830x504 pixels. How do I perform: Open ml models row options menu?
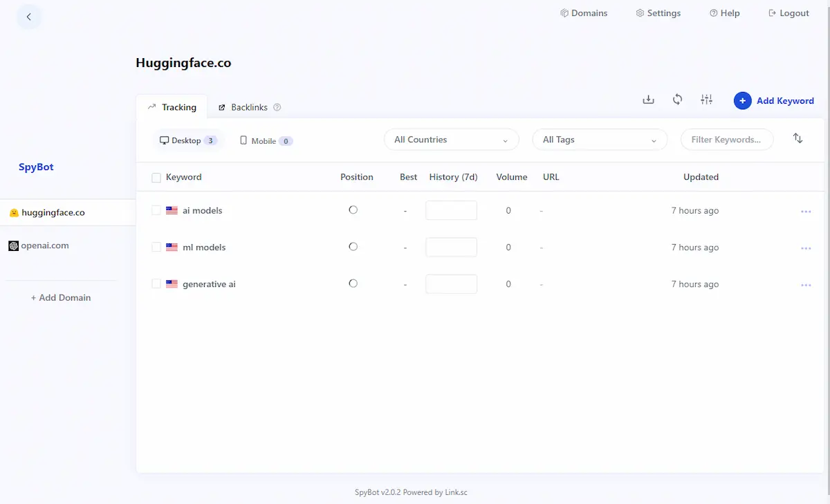tap(805, 248)
